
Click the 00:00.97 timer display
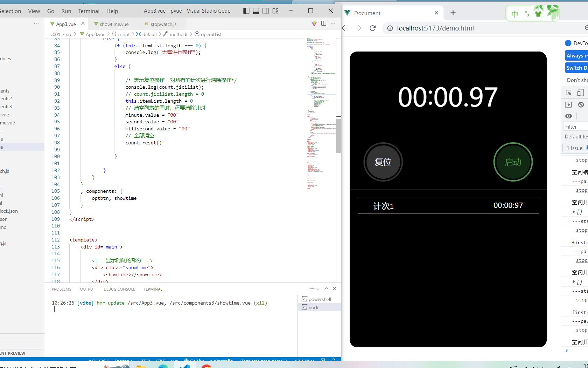tap(448, 97)
